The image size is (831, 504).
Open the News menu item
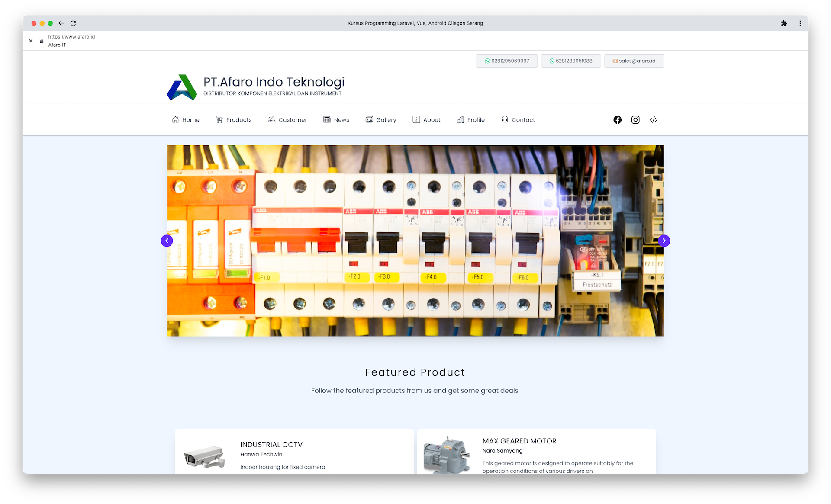coord(336,119)
